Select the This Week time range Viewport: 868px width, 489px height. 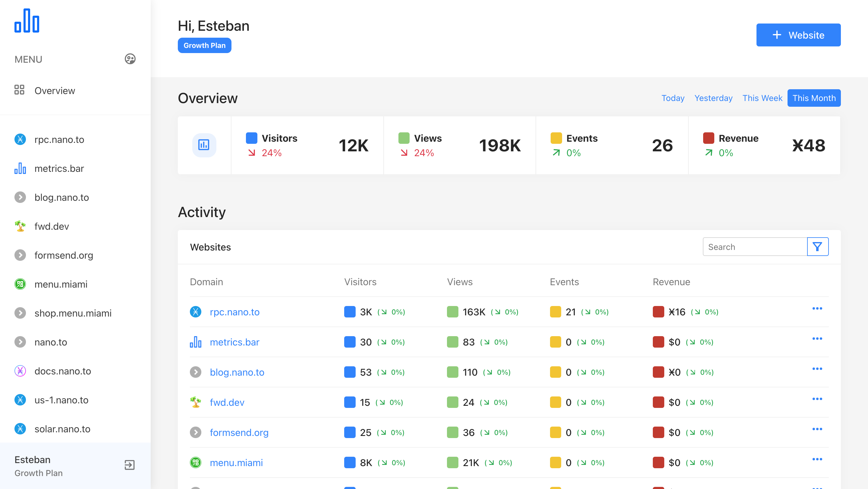[762, 98]
